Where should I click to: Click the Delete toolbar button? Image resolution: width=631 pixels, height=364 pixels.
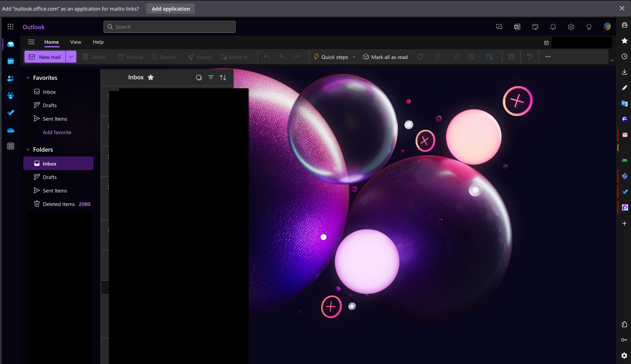94,57
